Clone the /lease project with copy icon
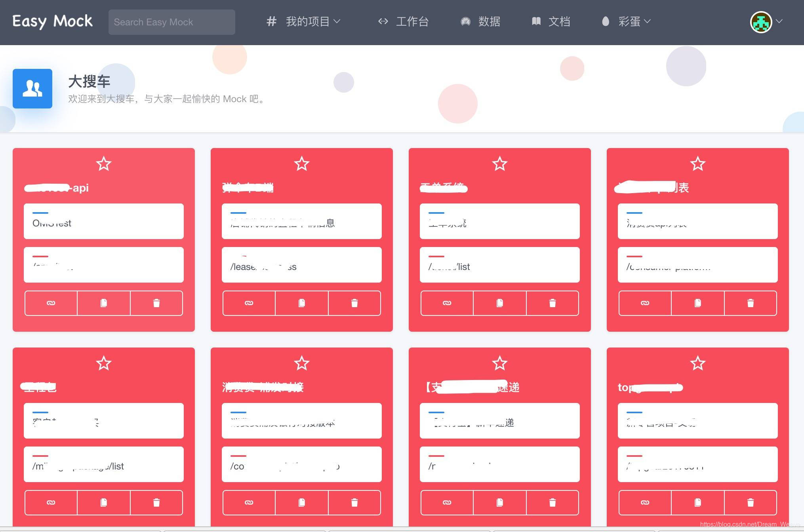804x532 pixels. [302, 303]
